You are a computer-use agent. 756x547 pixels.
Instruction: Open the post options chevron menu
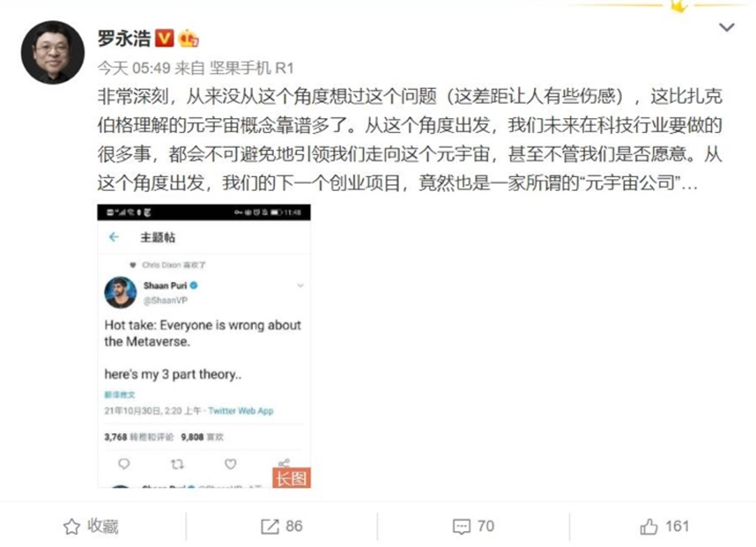(727, 27)
